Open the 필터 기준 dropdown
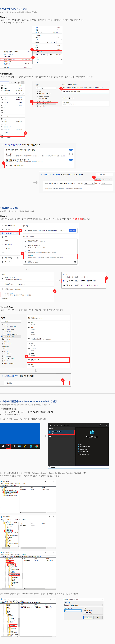This screenshot has width=115, height=644. point(106,183)
